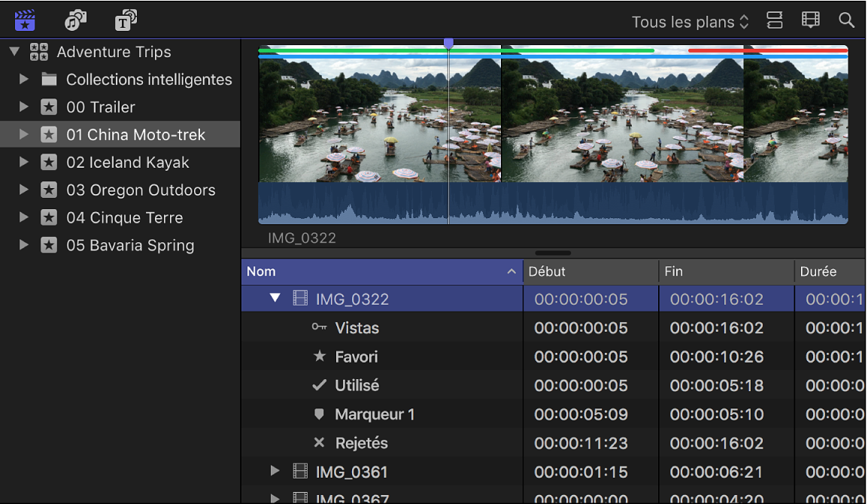This screenshot has height=504, width=868.
Task: Open the Titles and Generators sidebar
Action: point(126,20)
